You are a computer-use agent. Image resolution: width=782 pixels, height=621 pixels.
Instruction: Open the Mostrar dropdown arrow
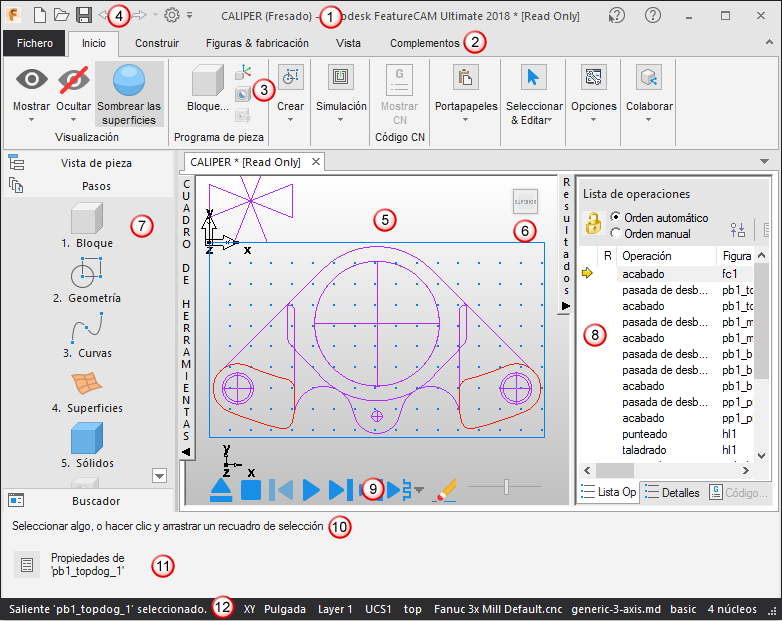coord(31,120)
